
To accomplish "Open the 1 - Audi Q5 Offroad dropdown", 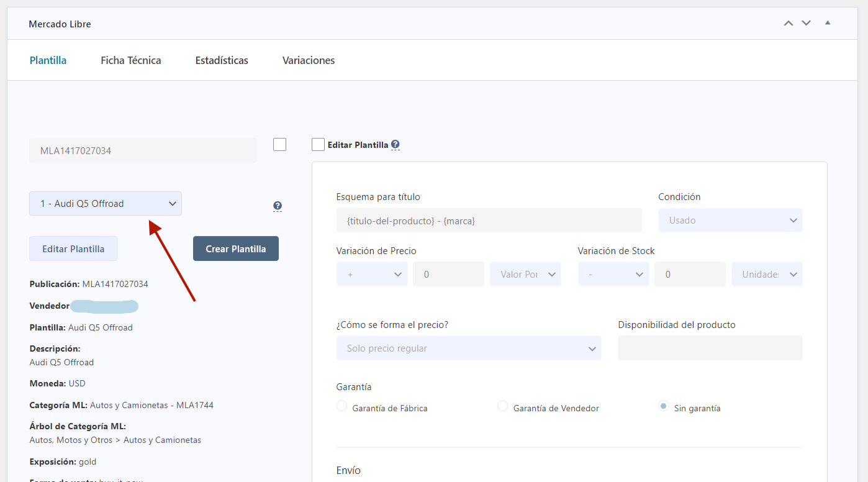I will pos(106,204).
